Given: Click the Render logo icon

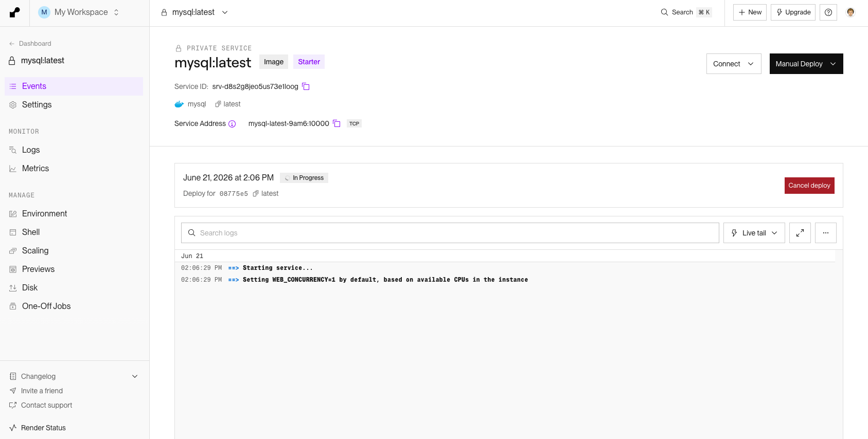Looking at the screenshot, I should [x=15, y=12].
